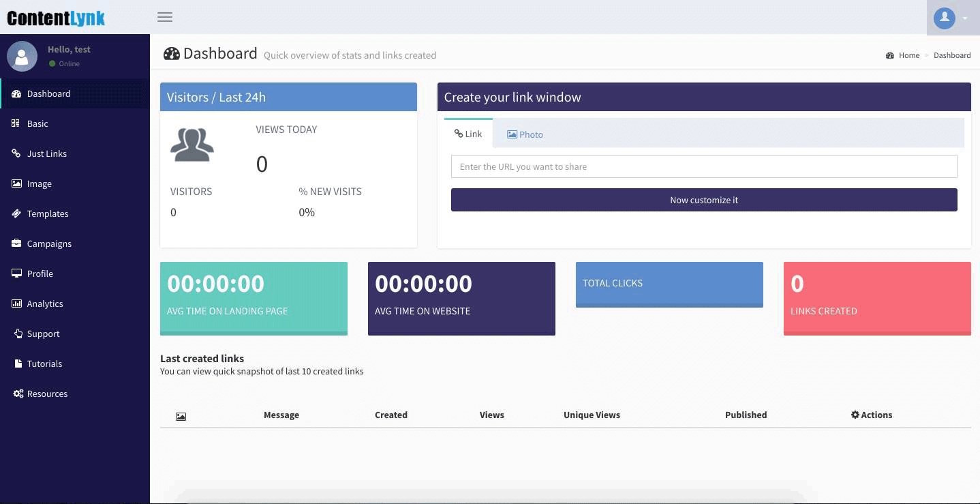Click the Just Links chain icon
The width and height of the screenshot is (980, 504).
pos(16,153)
